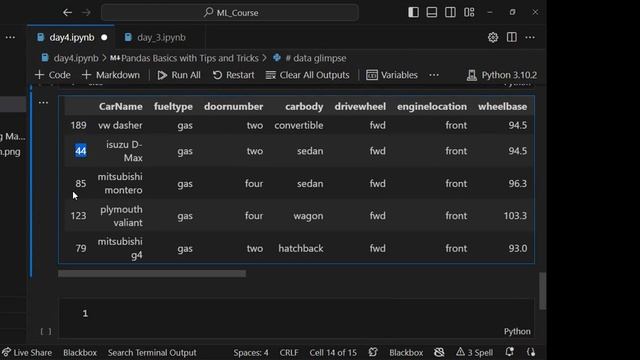Open the ML_Course command center search
Viewport: 640px width, 360px height.
coord(230,13)
